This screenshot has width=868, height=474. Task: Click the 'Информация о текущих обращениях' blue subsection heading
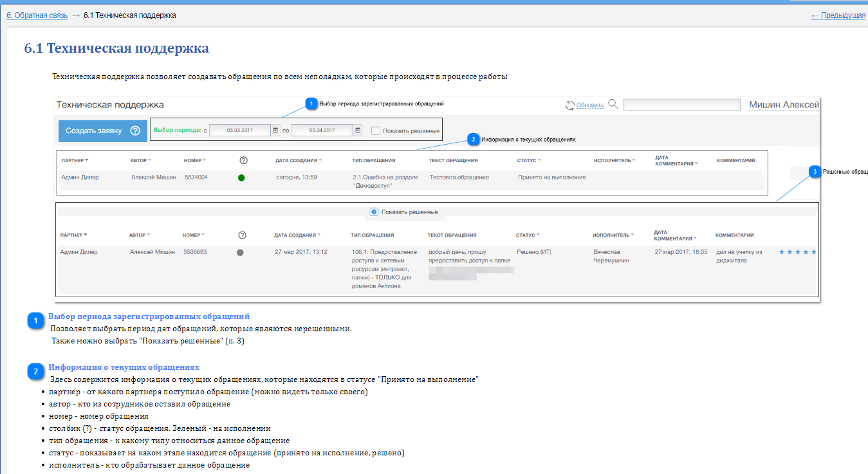[124, 367]
